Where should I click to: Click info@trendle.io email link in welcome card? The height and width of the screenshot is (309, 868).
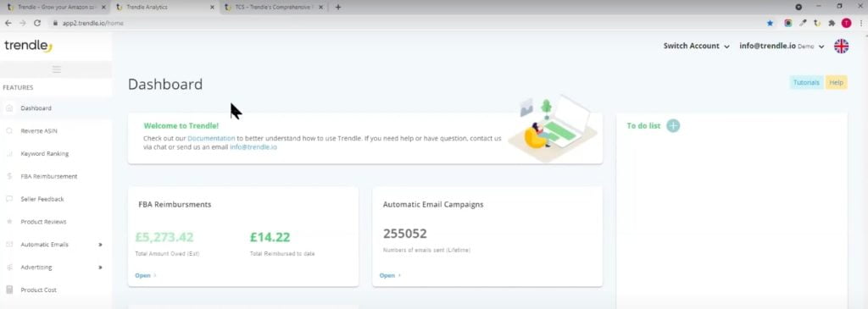[253, 147]
